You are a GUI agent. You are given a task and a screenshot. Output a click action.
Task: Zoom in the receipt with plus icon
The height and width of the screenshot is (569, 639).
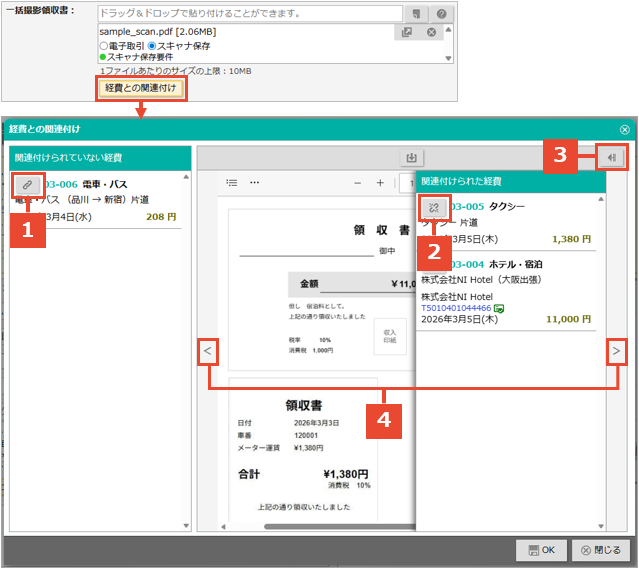(x=380, y=183)
